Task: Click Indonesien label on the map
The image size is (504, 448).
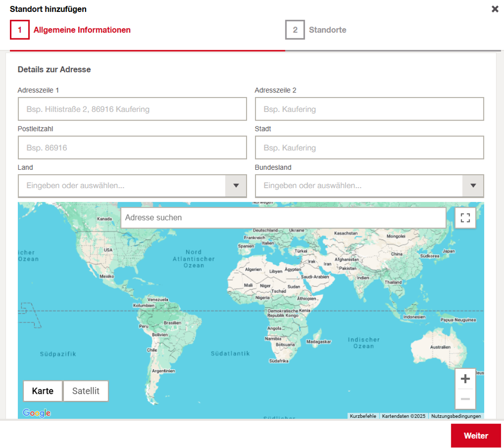Action: coord(414,317)
